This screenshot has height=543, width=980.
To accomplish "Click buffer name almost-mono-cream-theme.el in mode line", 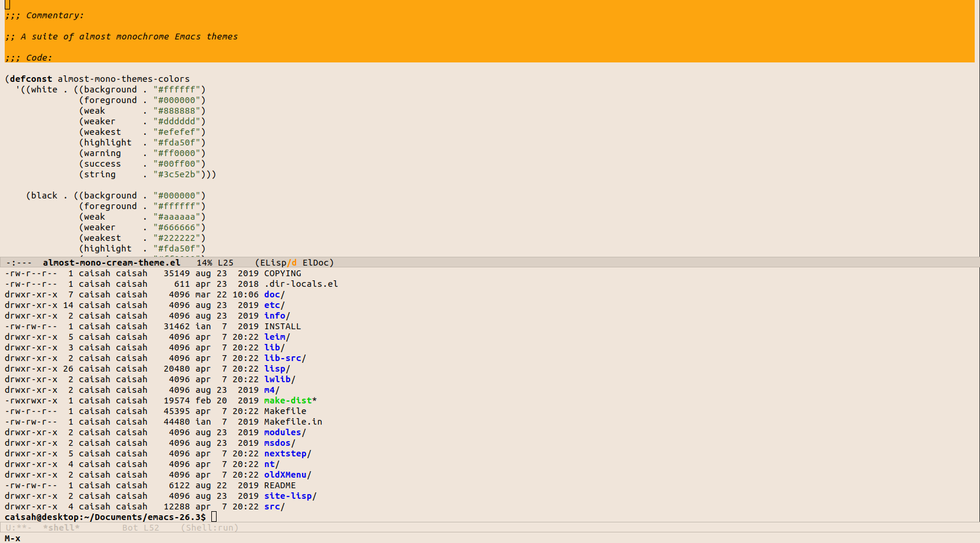I will click(x=112, y=263).
